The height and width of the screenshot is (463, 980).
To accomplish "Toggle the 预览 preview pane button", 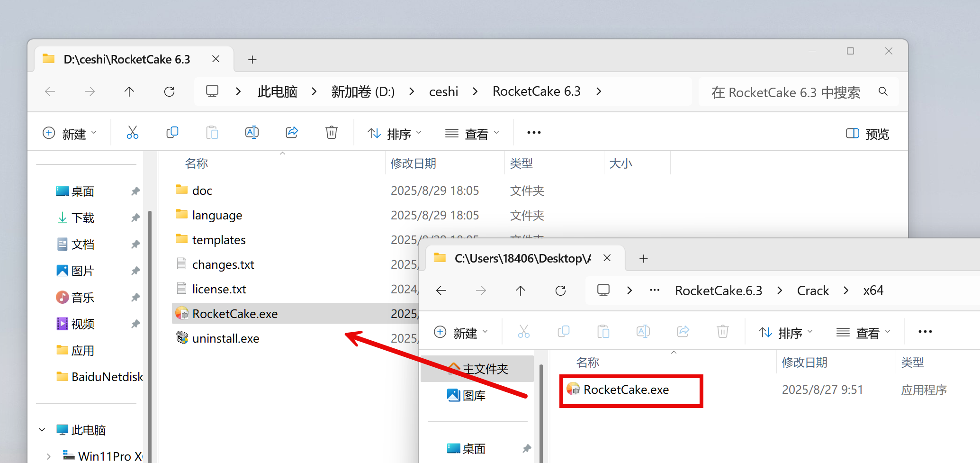I will pos(867,134).
